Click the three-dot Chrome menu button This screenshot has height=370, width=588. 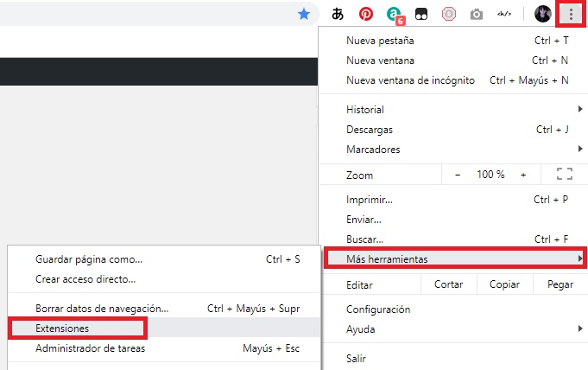571,14
